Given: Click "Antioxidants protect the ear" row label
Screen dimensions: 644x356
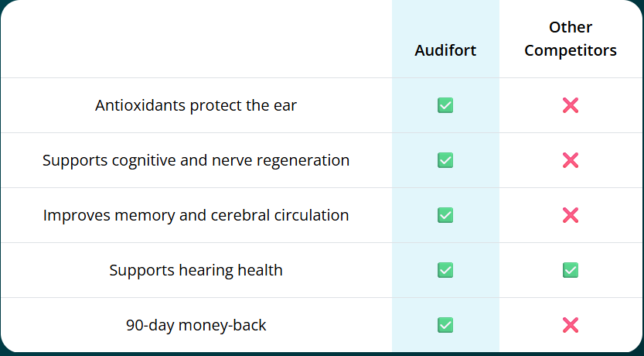Looking at the screenshot, I should pos(196,105).
